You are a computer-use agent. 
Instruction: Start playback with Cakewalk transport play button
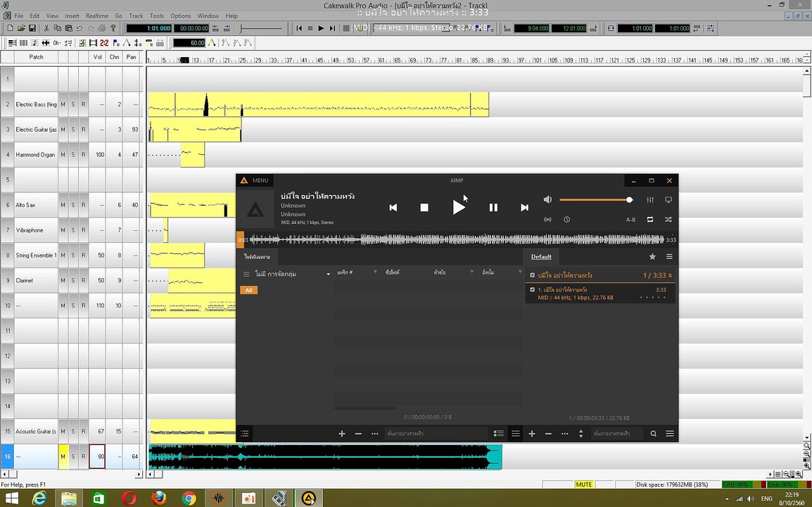(321, 28)
